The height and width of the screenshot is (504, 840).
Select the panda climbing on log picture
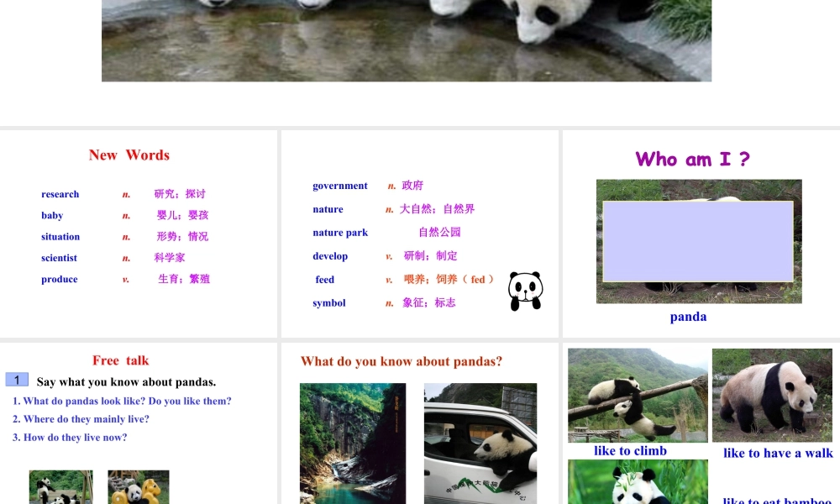point(637,395)
